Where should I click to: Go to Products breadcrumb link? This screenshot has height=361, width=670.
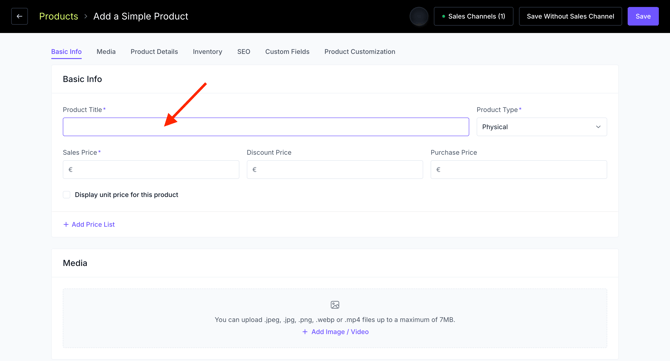[59, 16]
